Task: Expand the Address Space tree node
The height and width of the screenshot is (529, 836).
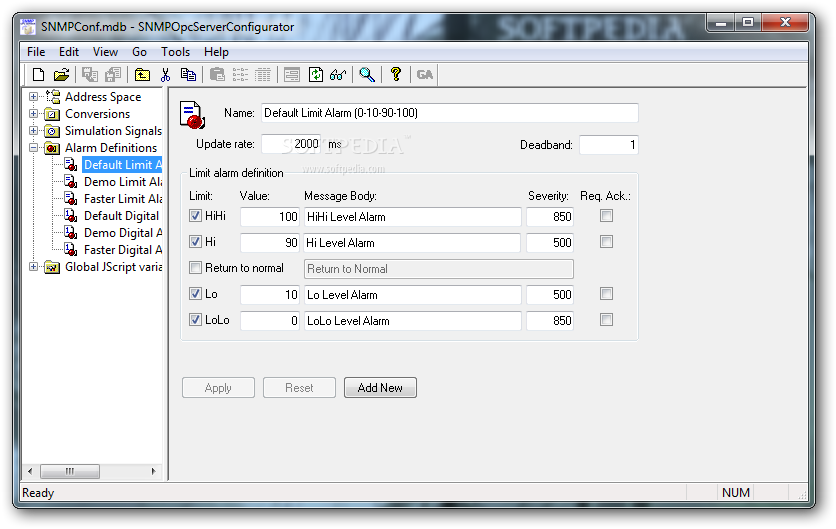Action: click(x=34, y=97)
